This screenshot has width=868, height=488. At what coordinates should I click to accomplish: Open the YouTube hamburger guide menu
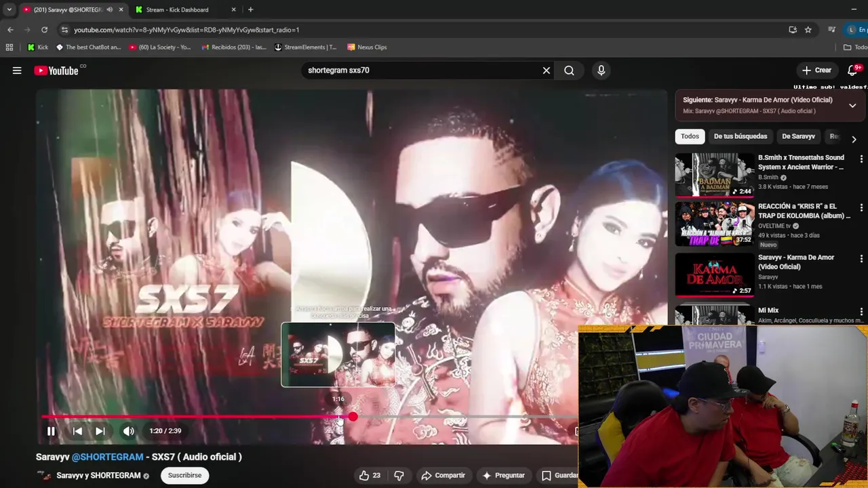point(17,70)
